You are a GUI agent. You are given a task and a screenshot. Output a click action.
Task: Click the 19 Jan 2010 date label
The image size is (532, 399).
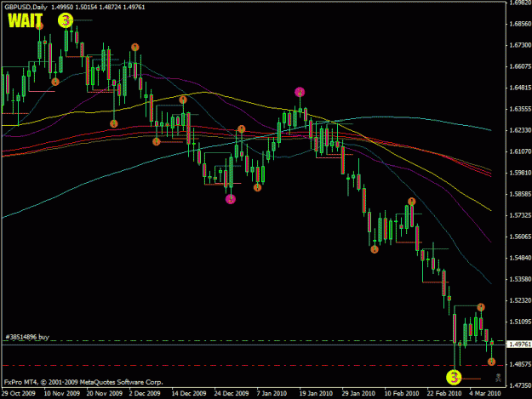tap(316, 393)
